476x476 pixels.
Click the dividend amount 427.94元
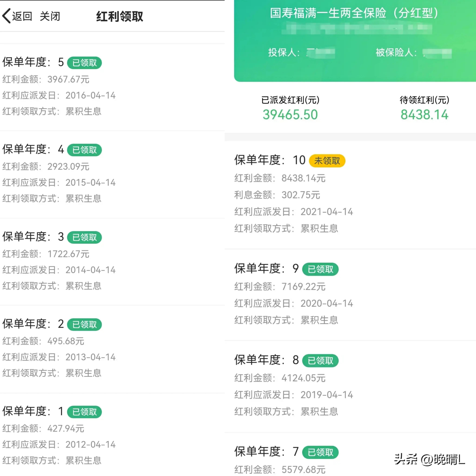click(x=66, y=429)
